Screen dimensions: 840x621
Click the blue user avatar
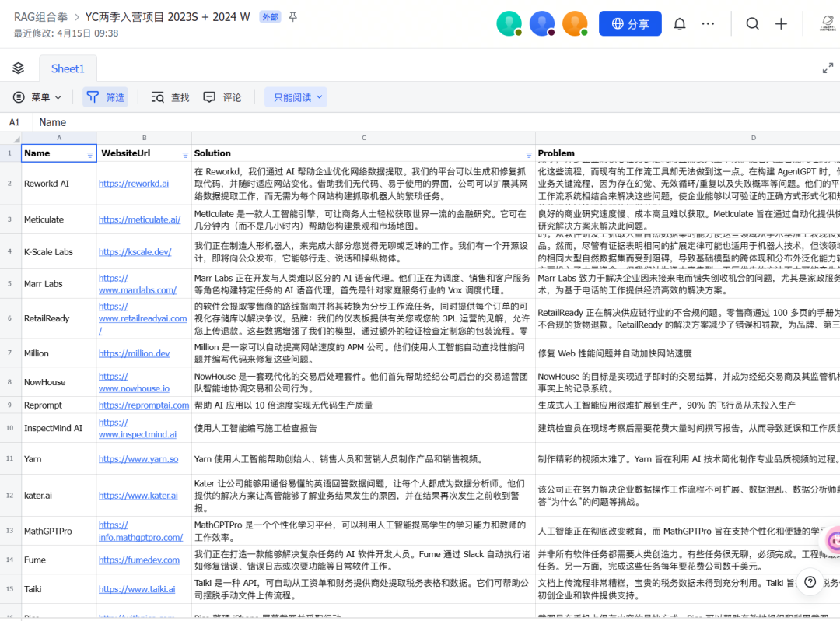click(541, 23)
